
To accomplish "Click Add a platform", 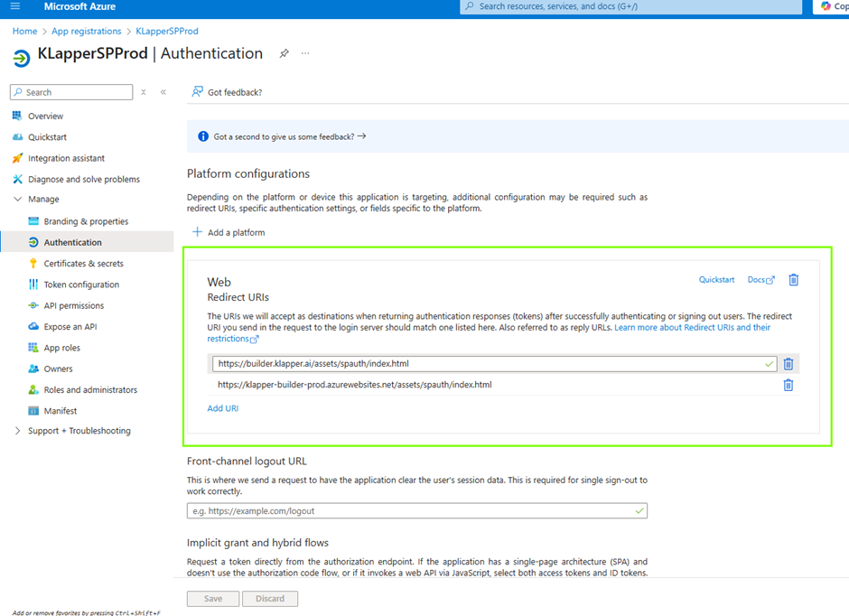I will [x=229, y=231].
